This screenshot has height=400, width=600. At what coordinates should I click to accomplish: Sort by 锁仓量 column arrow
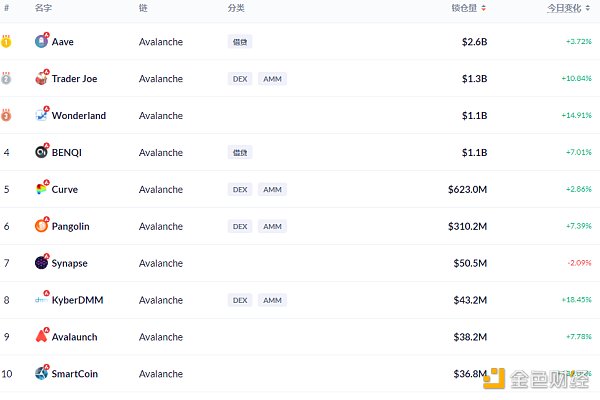[484, 8]
